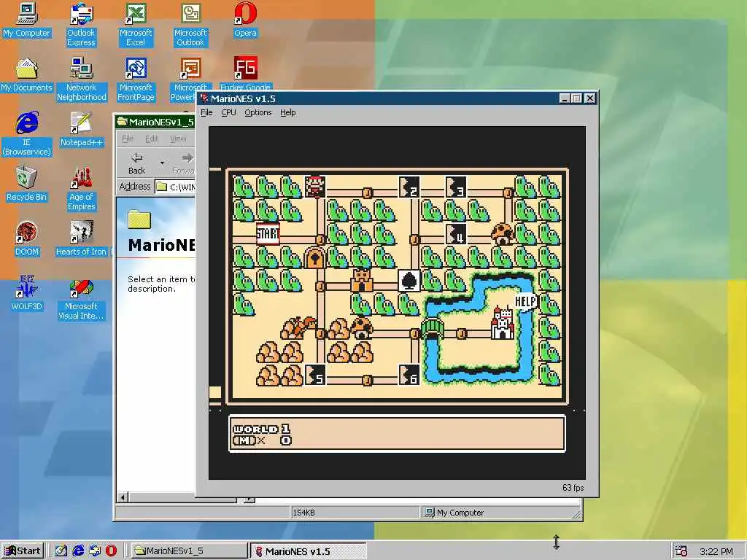The width and height of the screenshot is (747, 560).
Task: Select the Microsoft FrontPage shortcut
Action: [136, 79]
